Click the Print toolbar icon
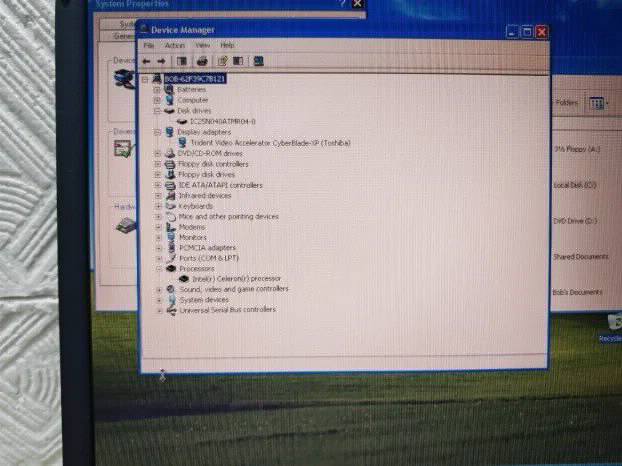 (x=202, y=61)
